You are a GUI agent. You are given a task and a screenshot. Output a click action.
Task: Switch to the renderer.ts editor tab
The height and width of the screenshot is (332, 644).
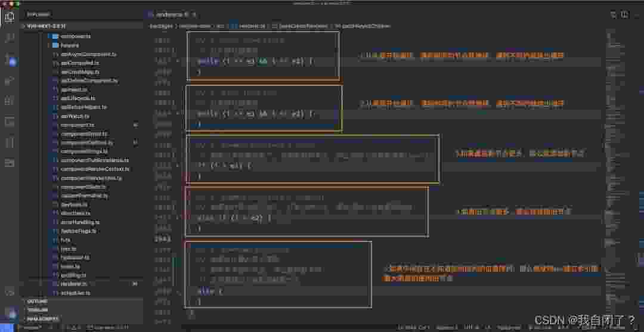(x=172, y=15)
